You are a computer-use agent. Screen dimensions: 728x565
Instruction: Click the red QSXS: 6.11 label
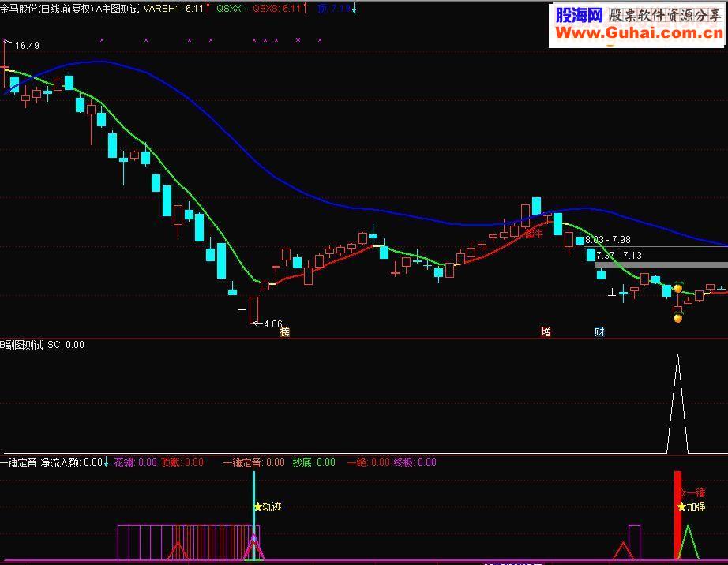(x=277, y=9)
